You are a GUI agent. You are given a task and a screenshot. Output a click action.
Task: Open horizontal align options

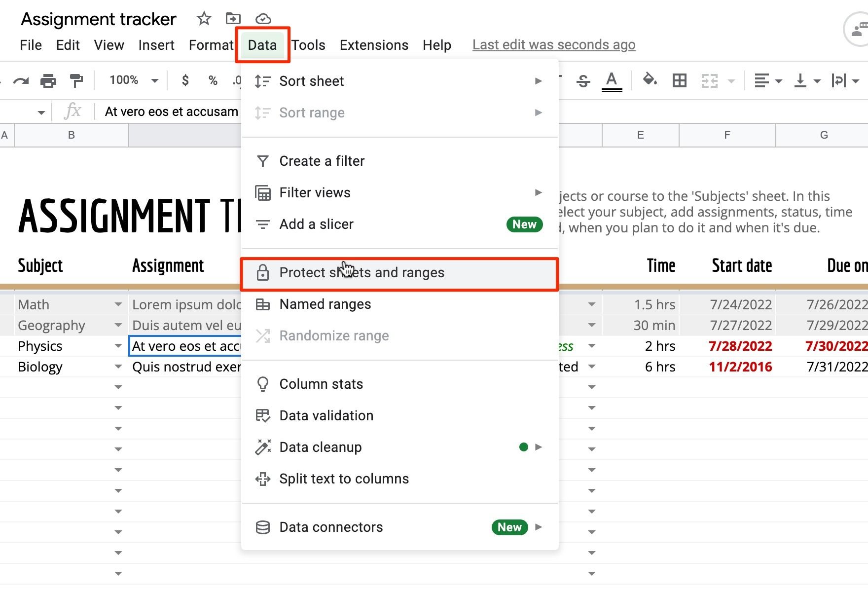768,80
